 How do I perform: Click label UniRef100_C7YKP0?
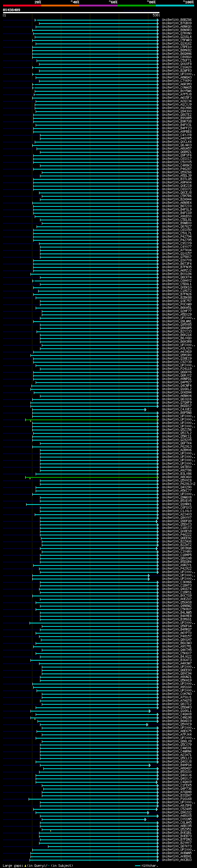(x=177, y=81)
